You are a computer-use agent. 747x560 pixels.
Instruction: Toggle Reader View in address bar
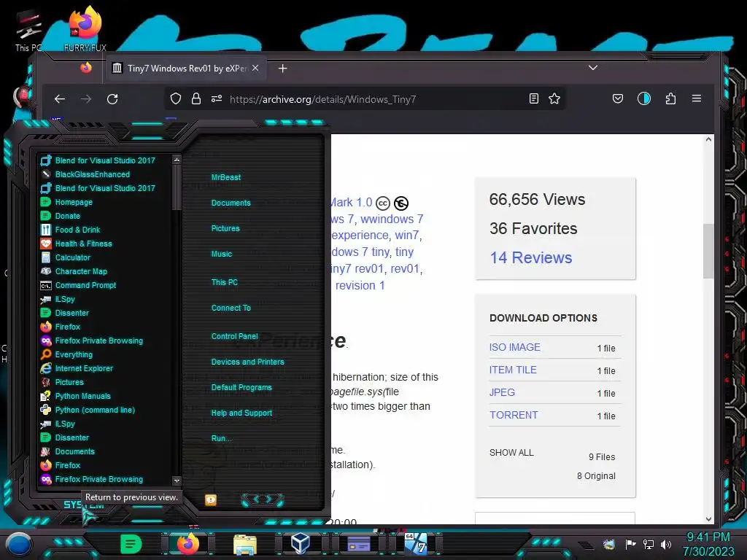(x=534, y=98)
